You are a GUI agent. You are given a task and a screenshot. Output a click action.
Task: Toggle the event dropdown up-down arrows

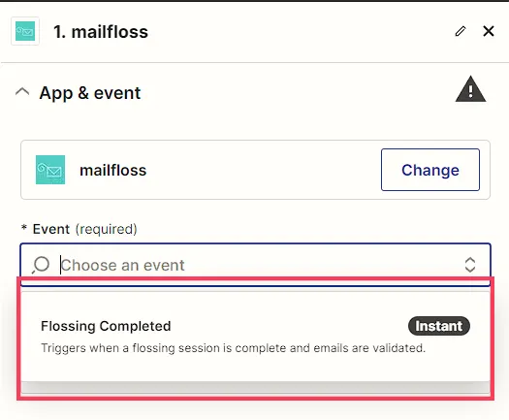pos(470,265)
